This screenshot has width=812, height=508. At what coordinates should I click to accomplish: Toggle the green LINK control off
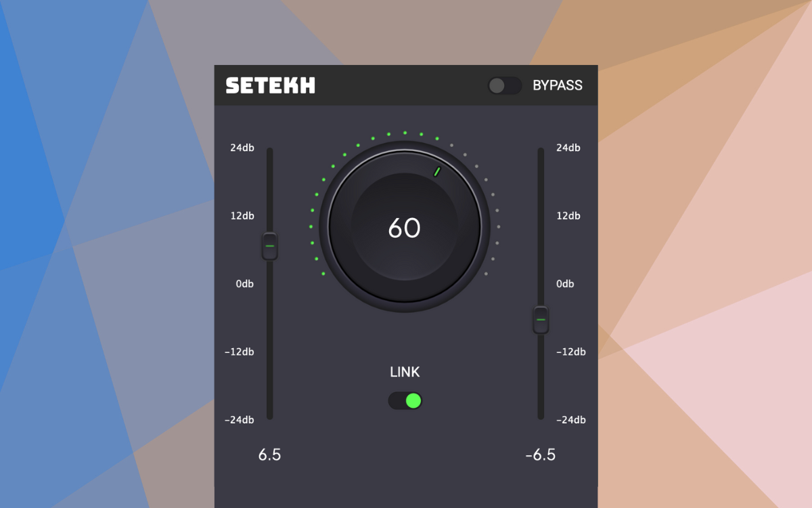(405, 400)
